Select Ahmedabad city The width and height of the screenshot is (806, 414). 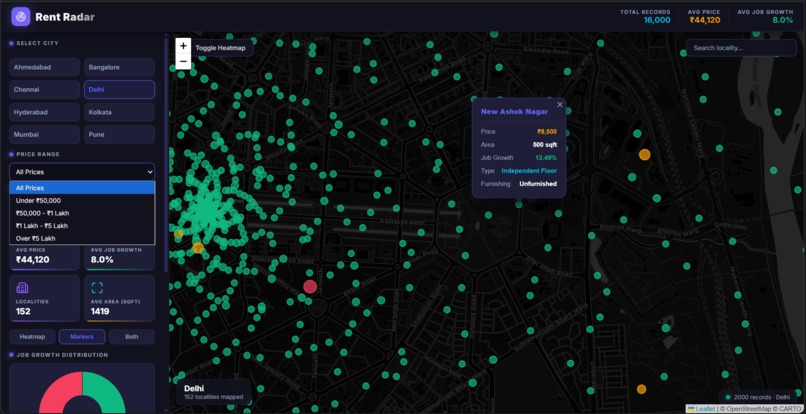coord(45,67)
